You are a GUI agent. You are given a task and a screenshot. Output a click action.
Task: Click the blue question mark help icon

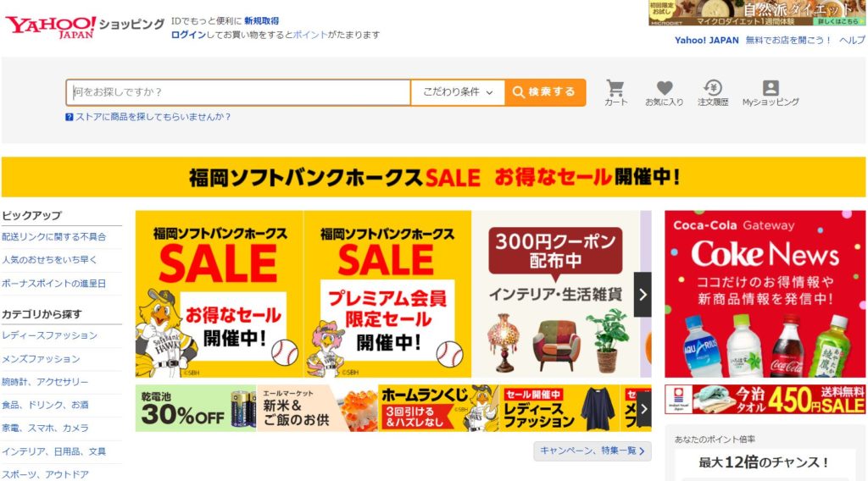coord(70,117)
